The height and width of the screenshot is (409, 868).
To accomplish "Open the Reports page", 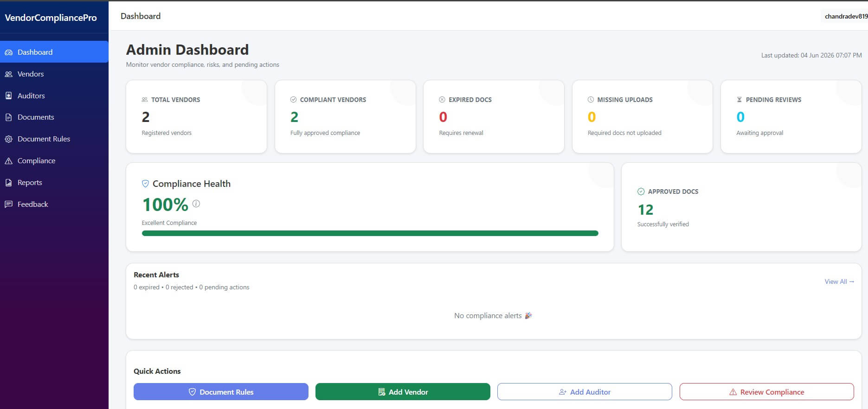I will (x=54, y=182).
